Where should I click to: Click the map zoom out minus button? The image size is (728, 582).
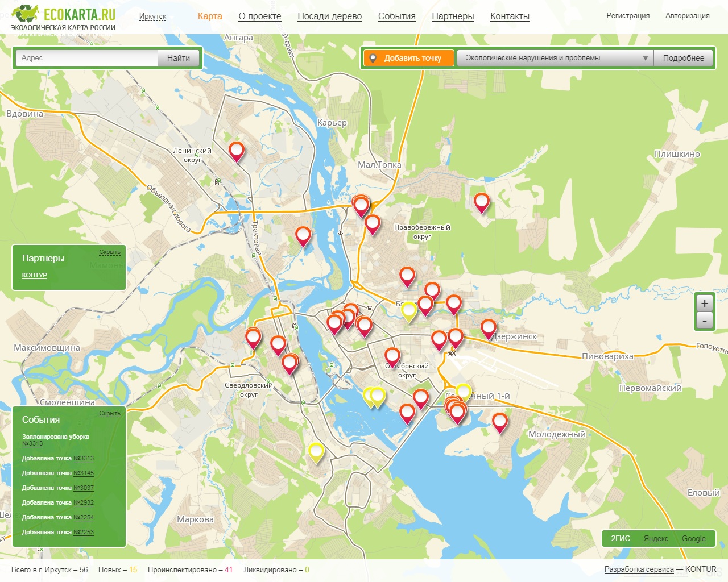(x=704, y=321)
